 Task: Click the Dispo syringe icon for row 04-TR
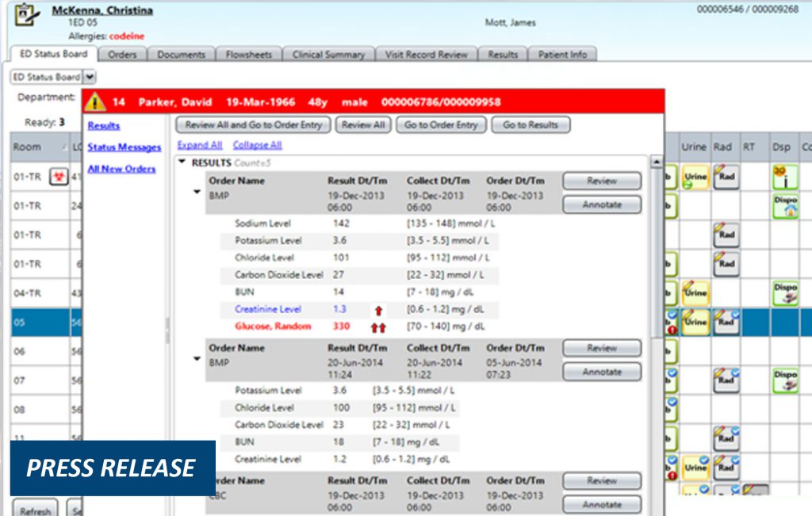pos(786,292)
